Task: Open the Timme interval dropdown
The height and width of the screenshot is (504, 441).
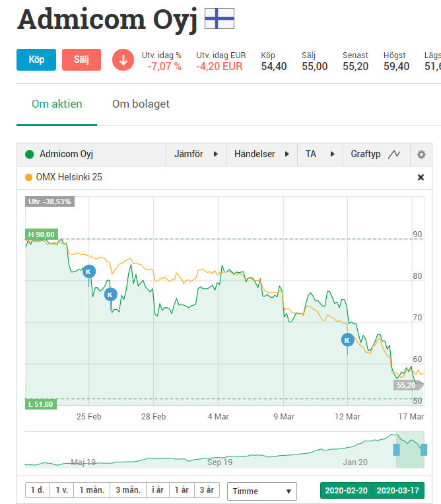Action: tap(262, 491)
